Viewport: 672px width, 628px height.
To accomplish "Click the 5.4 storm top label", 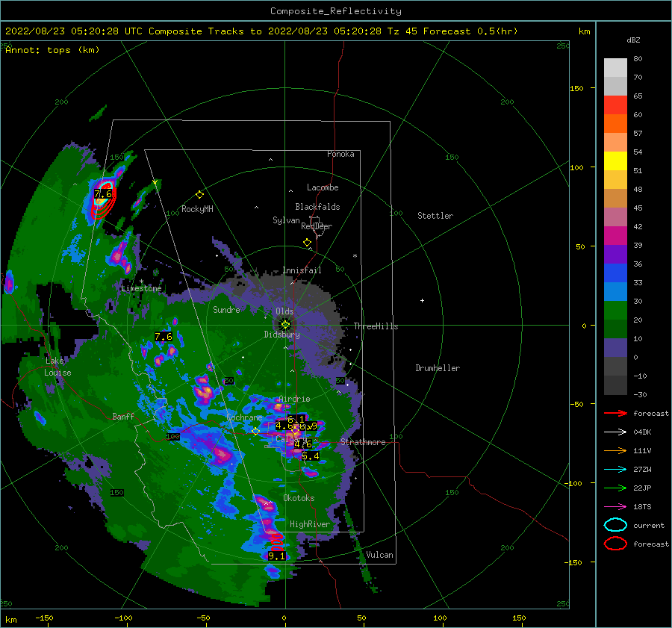I will (x=311, y=456).
